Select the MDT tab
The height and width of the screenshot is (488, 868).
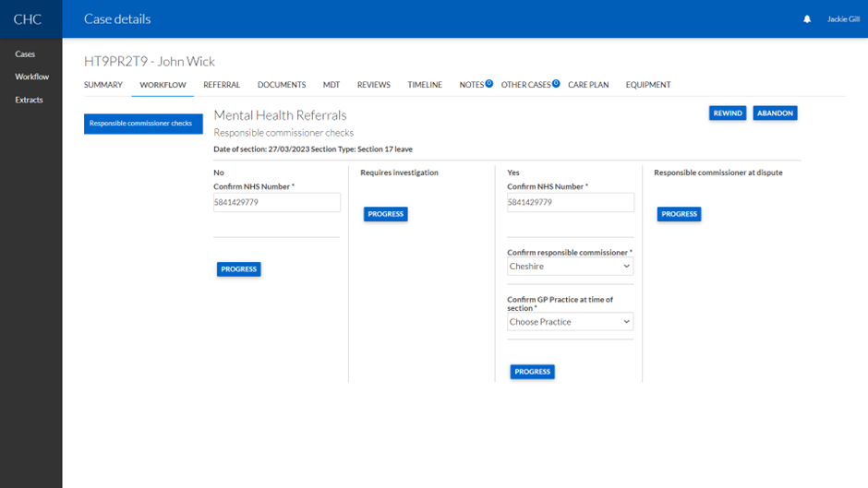click(332, 85)
